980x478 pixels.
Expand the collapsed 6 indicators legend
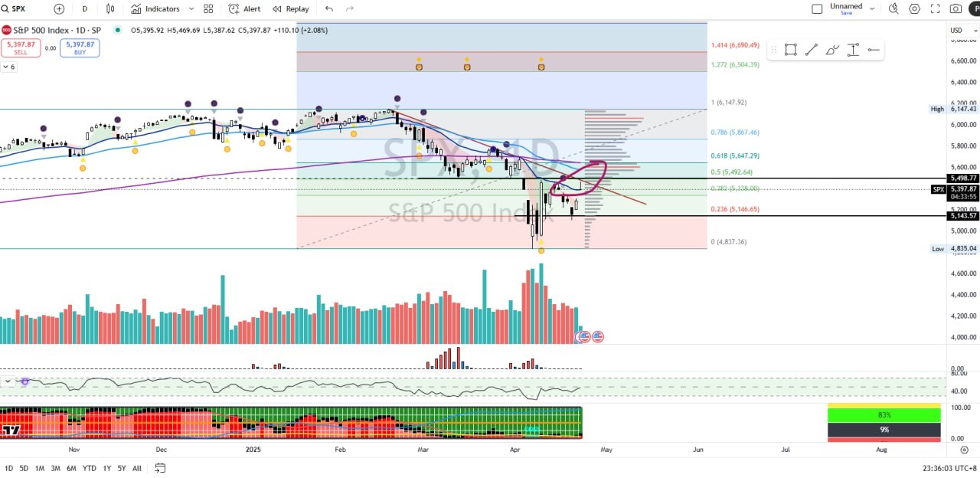tap(8, 67)
